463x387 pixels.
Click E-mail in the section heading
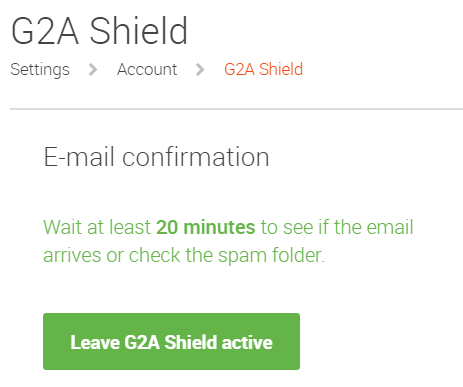coord(79,157)
